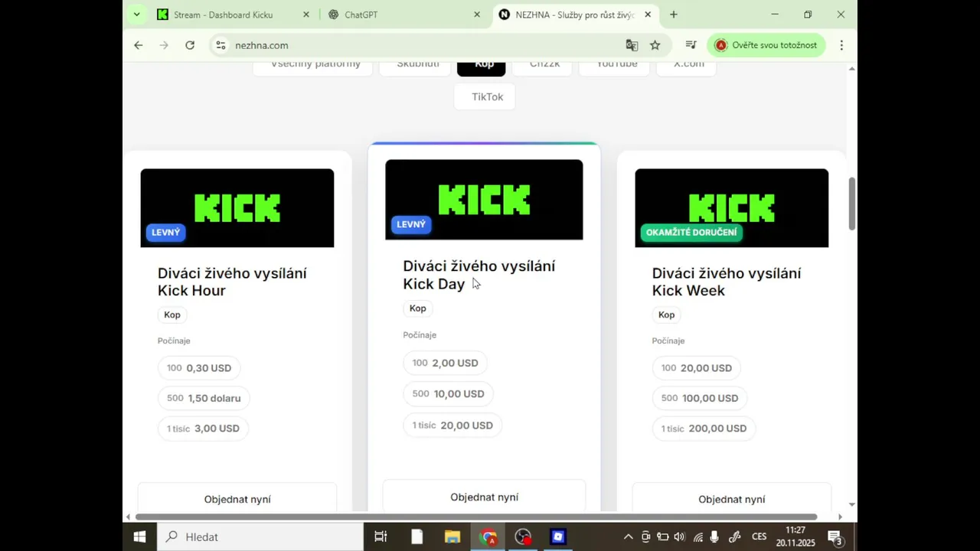This screenshot has width=980, height=551.
Task: Open the Kick Week card thumbnail
Action: (731, 208)
